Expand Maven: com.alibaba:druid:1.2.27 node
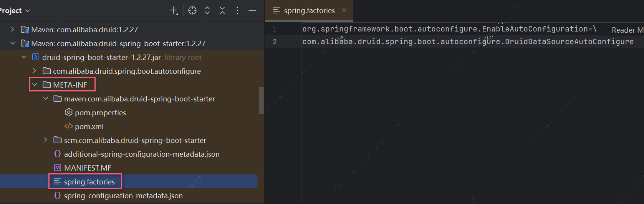The image size is (644, 204). pyautogui.click(x=13, y=29)
